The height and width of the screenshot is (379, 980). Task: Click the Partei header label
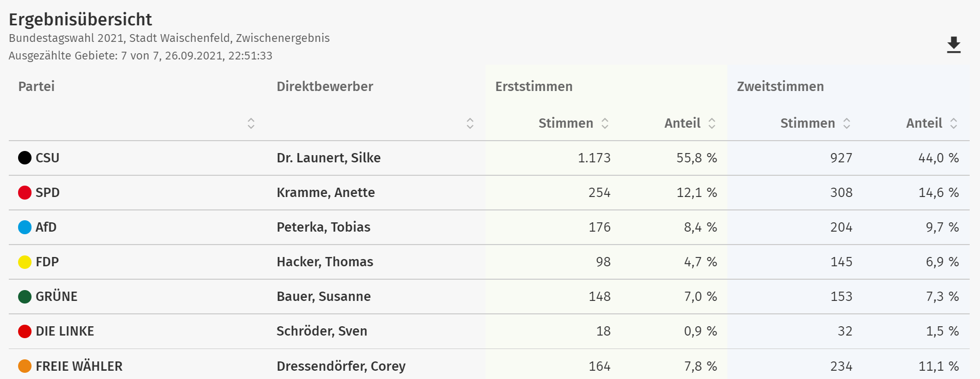[x=36, y=86]
